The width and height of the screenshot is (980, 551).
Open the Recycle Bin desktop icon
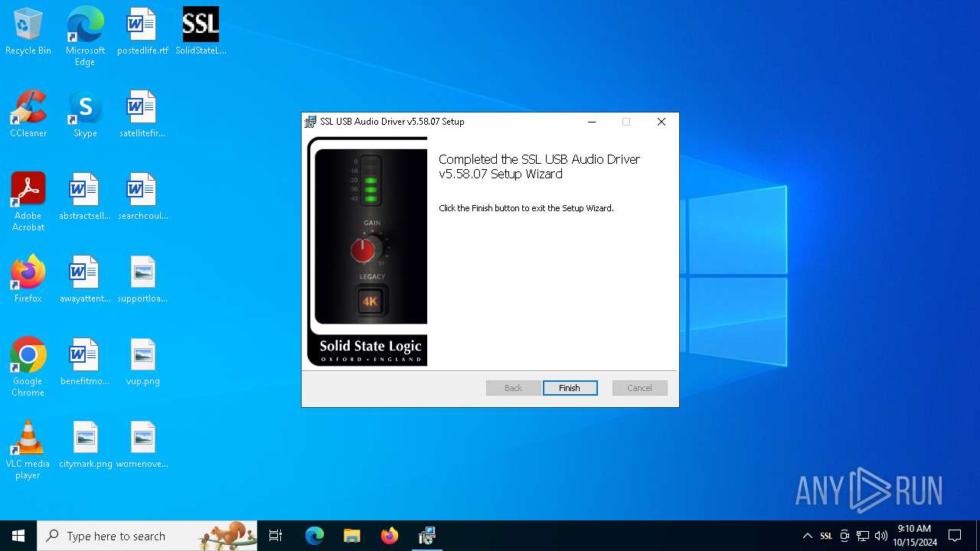click(x=28, y=32)
